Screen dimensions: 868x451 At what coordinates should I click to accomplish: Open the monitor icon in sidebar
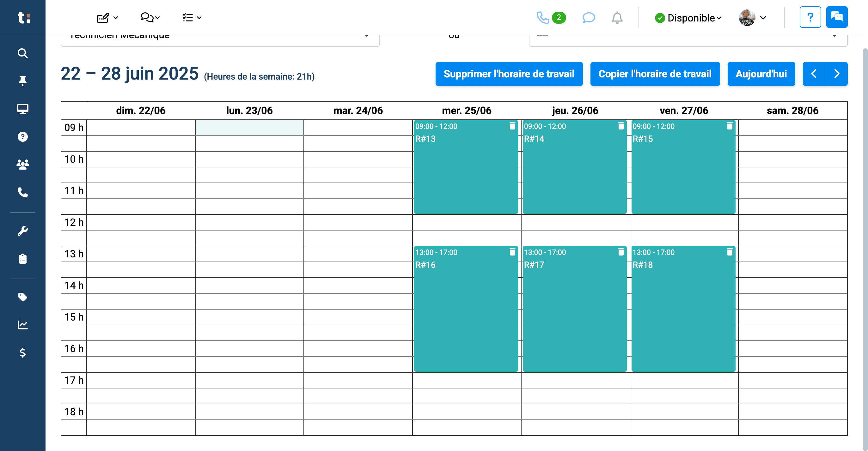(x=22, y=109)
